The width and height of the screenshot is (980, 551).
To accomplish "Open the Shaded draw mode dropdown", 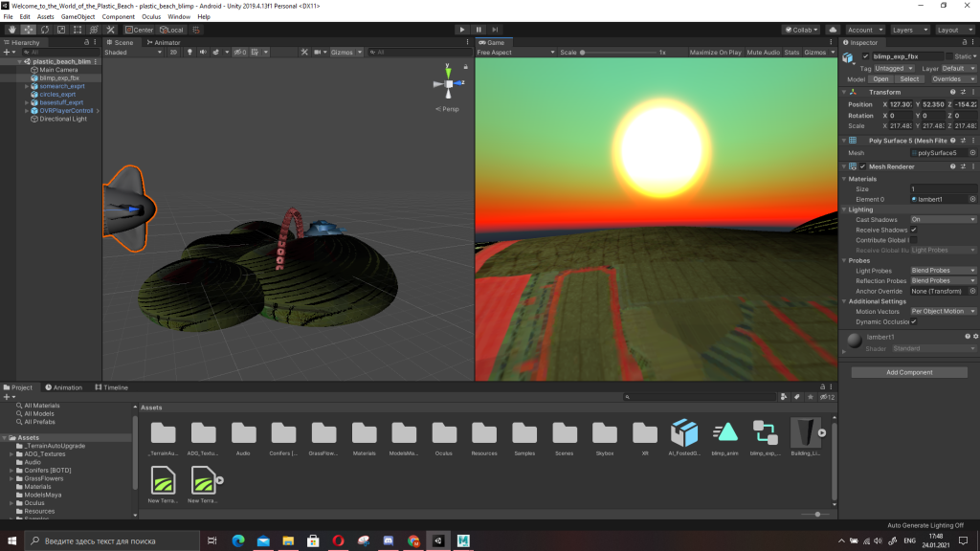I will 133,53.
